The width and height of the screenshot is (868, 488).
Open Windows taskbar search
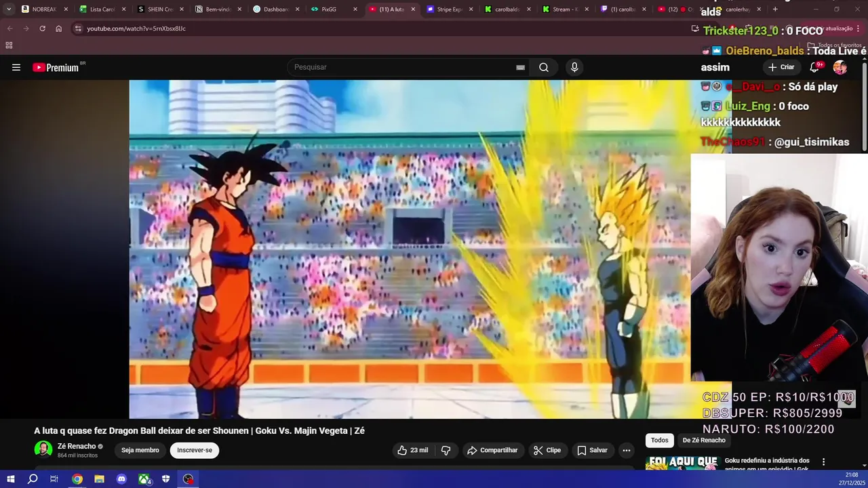(33, 479)
